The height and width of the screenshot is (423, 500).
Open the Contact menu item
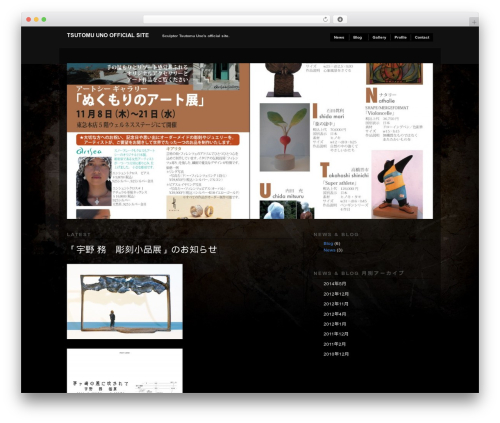(422, 37)
